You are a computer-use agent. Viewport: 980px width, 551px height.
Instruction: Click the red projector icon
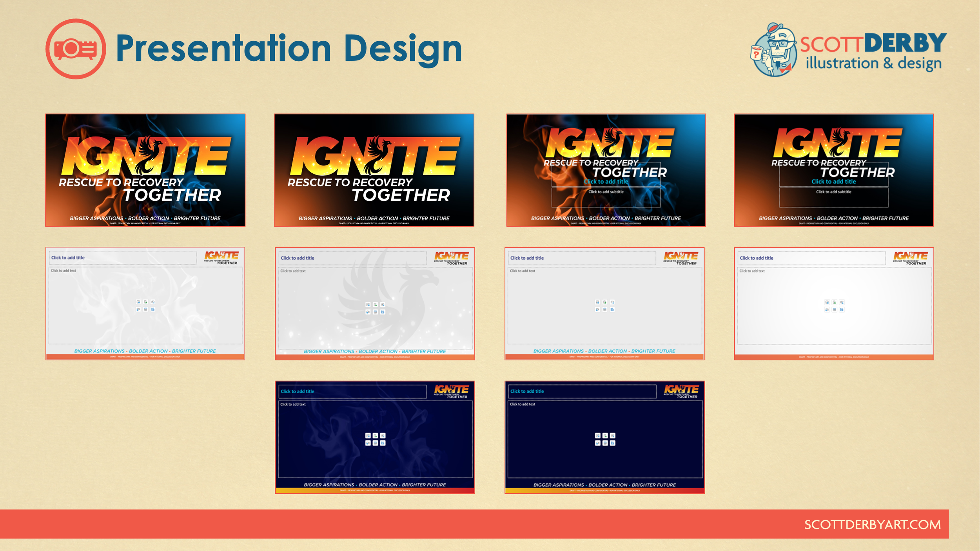coord(75,49)
